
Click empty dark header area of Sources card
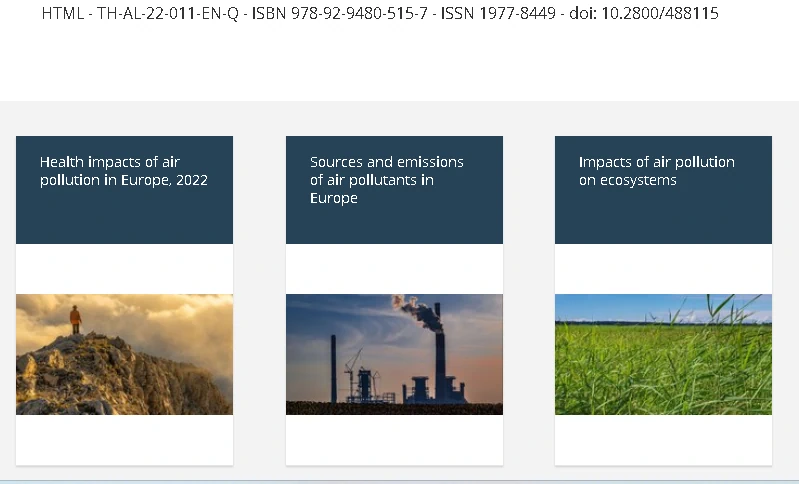(x=394, y=227)
